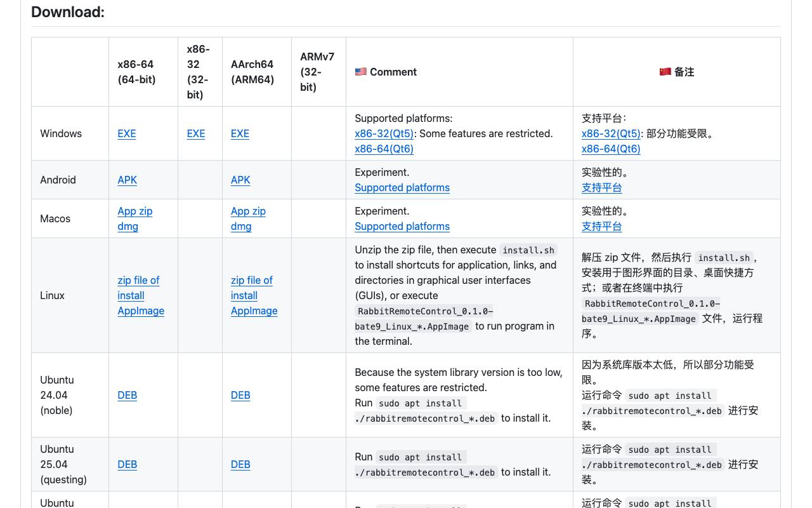Open the Linux x86-64 zip file of install link
Image resolution: width=812 pixels, height=508 pixels.
click(x=138, y=288)
